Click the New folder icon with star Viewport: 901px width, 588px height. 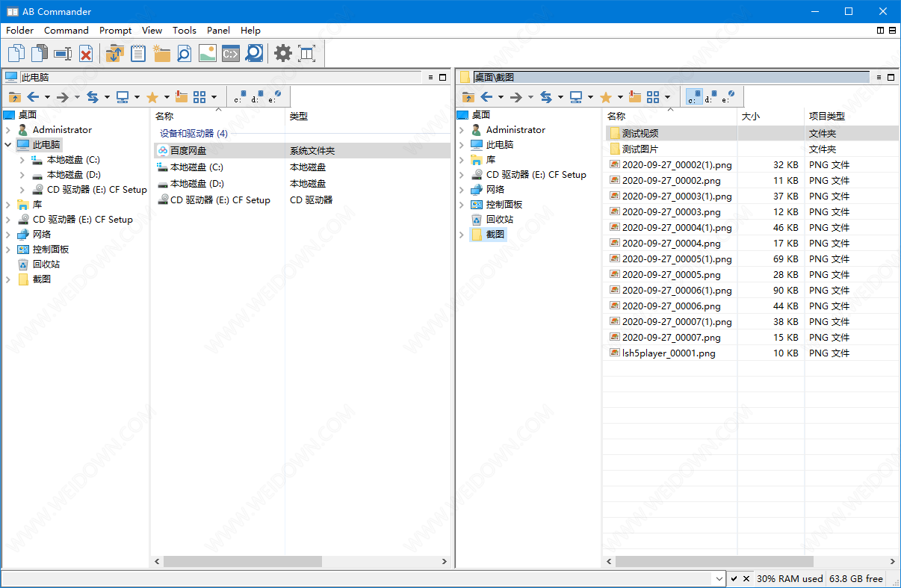pos(161,53)
